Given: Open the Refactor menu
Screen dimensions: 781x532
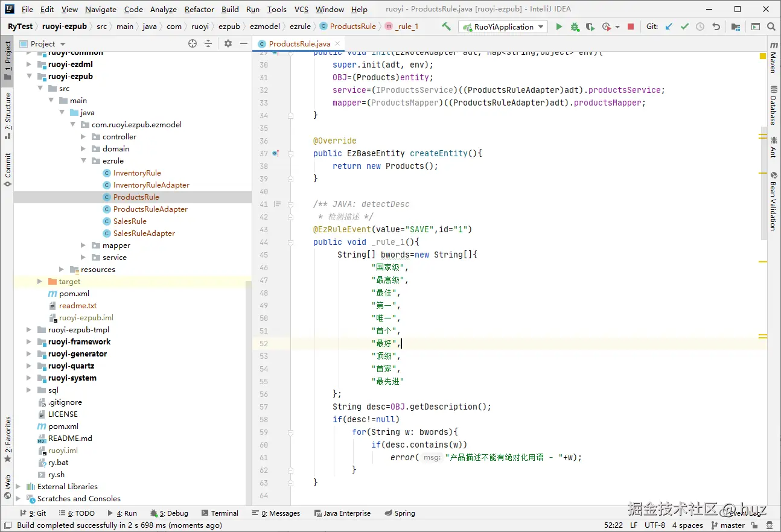Looking at the screenshot, I should pos(199,9).
